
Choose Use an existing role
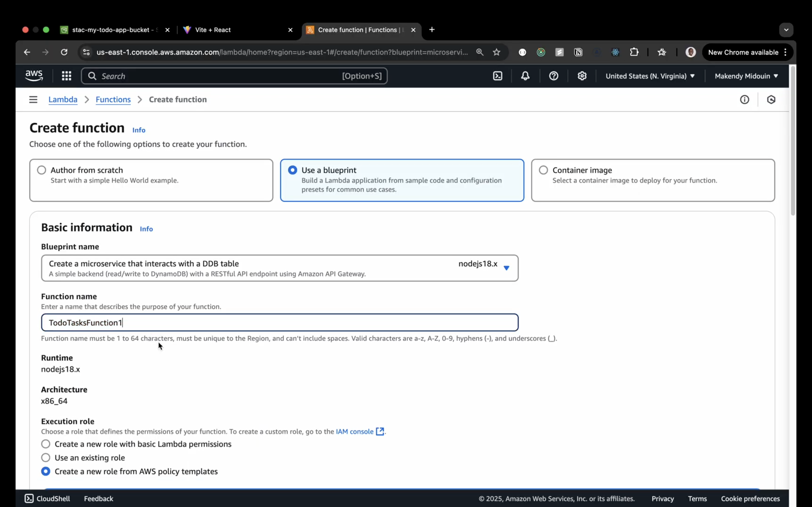tap(46, 458)
